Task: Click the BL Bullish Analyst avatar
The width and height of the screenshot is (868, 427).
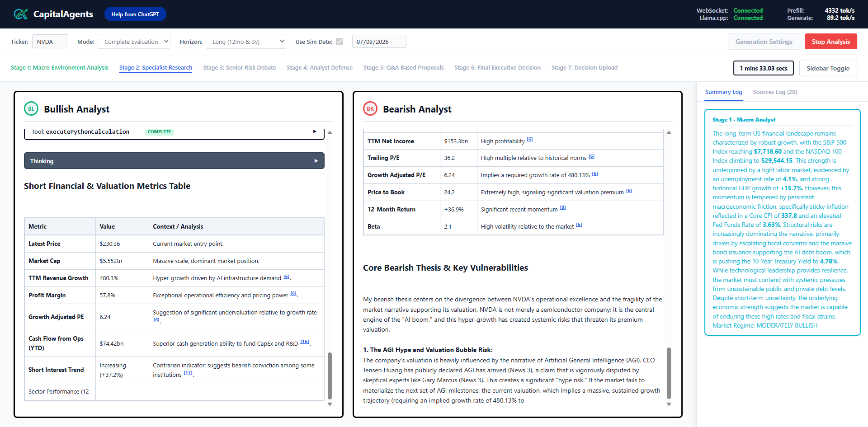Action: (x=31, y=109)
